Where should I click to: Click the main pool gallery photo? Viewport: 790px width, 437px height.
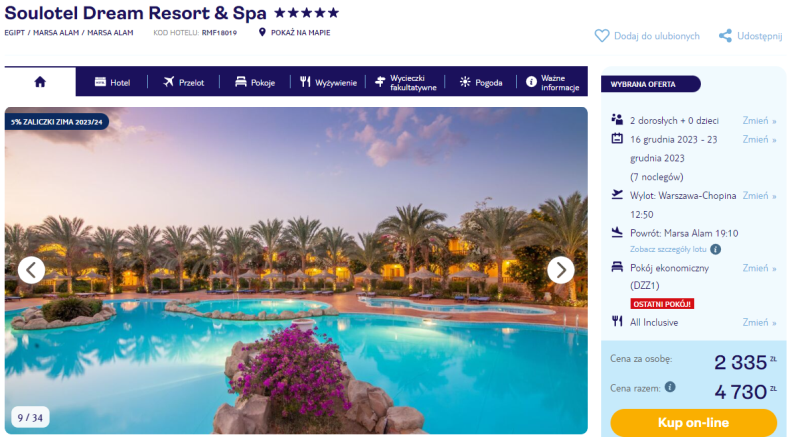tap(296, 270)
